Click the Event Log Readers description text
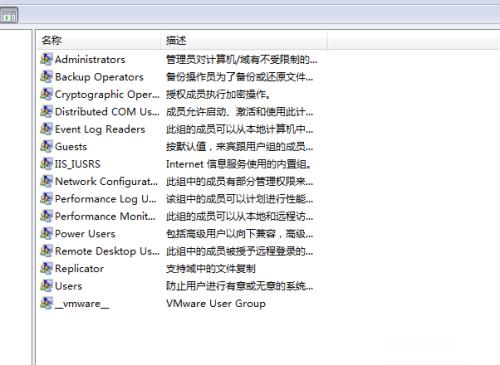The height and width of the screenshot is (365, 500). point(239,129)
